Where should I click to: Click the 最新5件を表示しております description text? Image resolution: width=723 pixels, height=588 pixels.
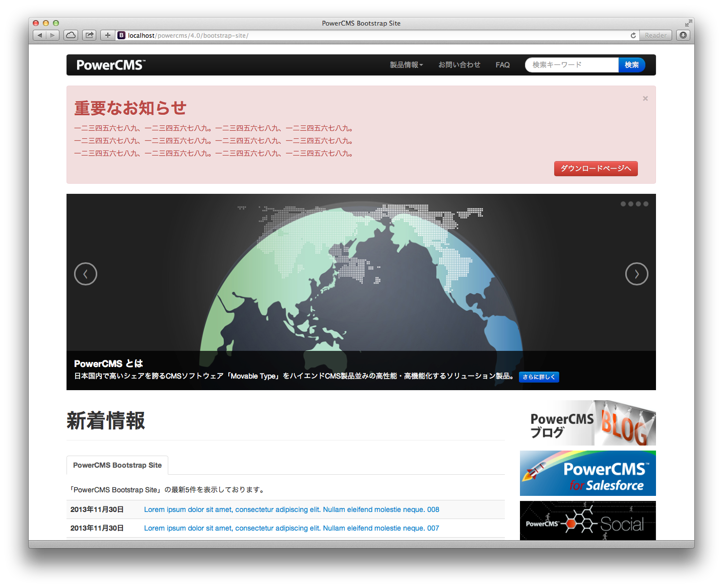[x=168, y=490]
